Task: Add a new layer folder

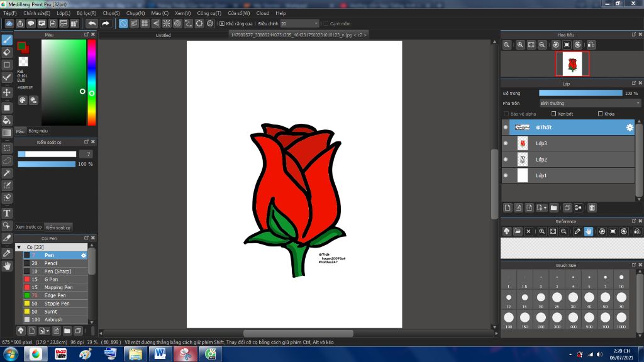Action: [x=553, y=207]
